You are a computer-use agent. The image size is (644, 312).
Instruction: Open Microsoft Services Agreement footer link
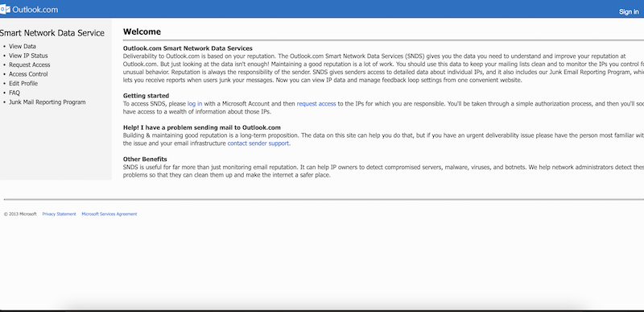(109, 214)
